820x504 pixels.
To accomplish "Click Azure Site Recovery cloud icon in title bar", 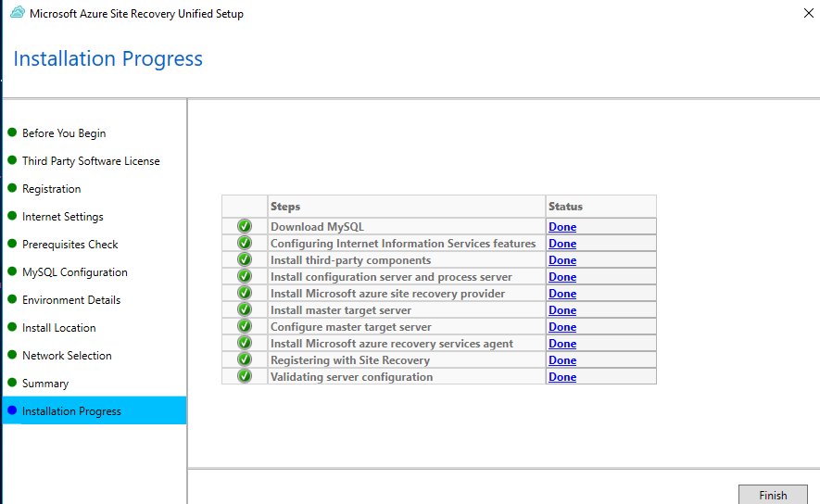I will click(18, 13).
